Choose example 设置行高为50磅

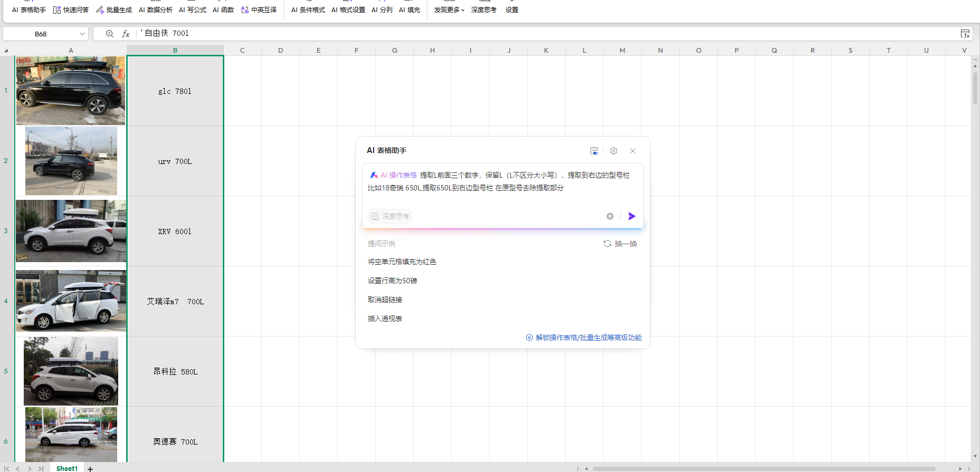393,281
